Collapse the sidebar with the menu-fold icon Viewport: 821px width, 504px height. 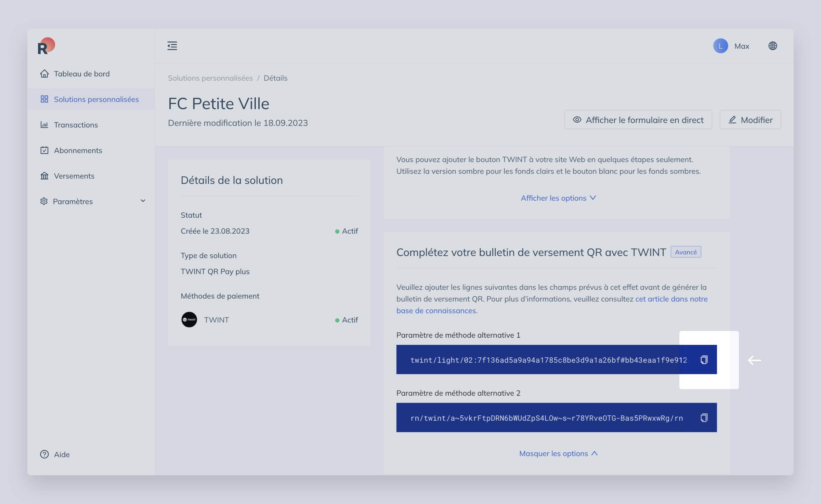pos(172,46)
